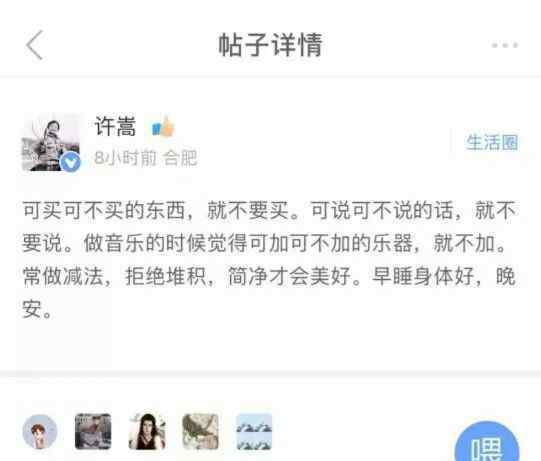The image size is (541, 461).
Task: Tap the 8小时前 合肥 timestamp line
Action: 146,158
